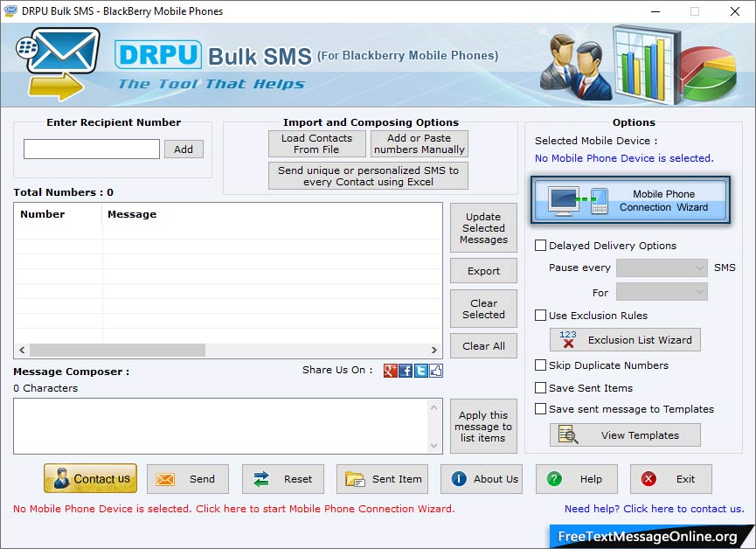Click the Google Plus share icon
The height and width of the screenshot is (549, 756).
(x=390, y=371)
